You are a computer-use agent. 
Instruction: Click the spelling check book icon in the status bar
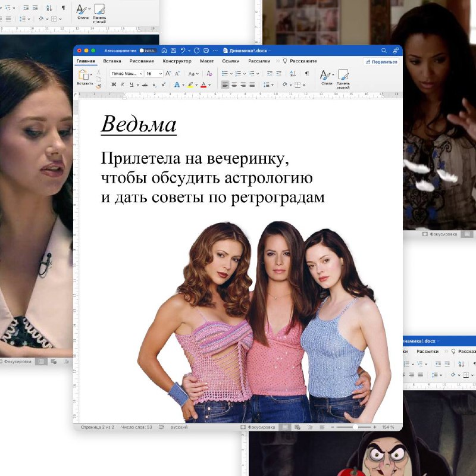click(161, 427)
